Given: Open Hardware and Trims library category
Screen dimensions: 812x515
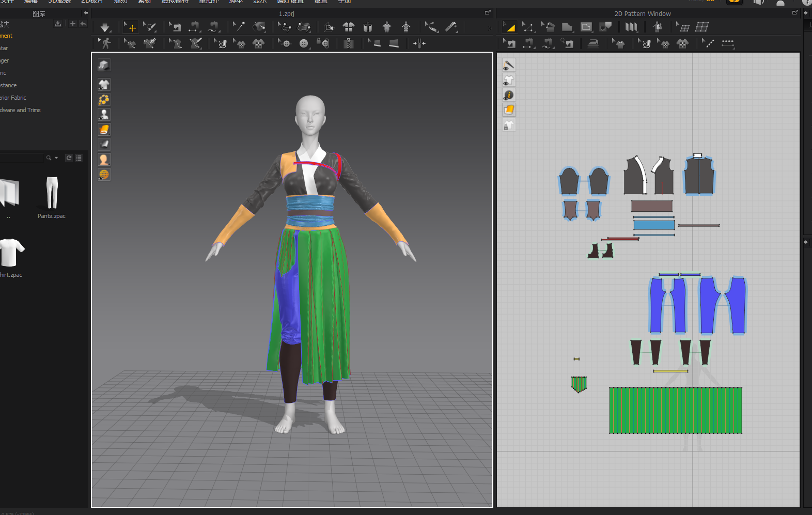Looking at the screenshot, I should point(20,110).
